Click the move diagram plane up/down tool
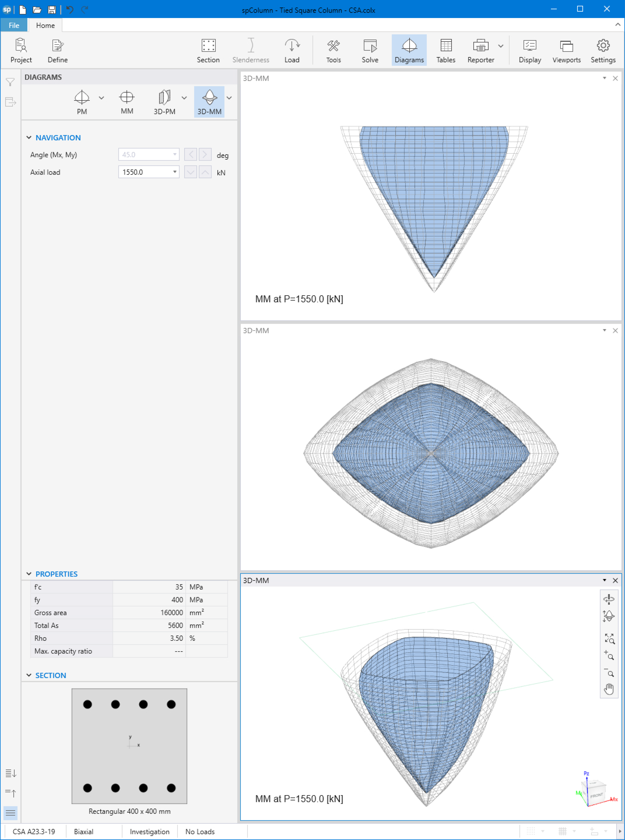 (x=609, y=616)
